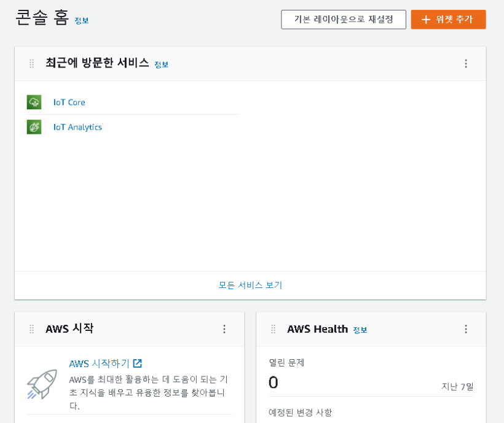Click 모든 서비스 보기 link
This screenshot has width=504, height=423.
(250, 285)
